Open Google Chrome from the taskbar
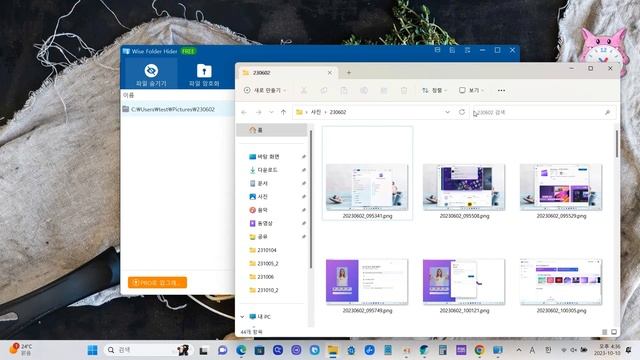 [x=480, y=350]
